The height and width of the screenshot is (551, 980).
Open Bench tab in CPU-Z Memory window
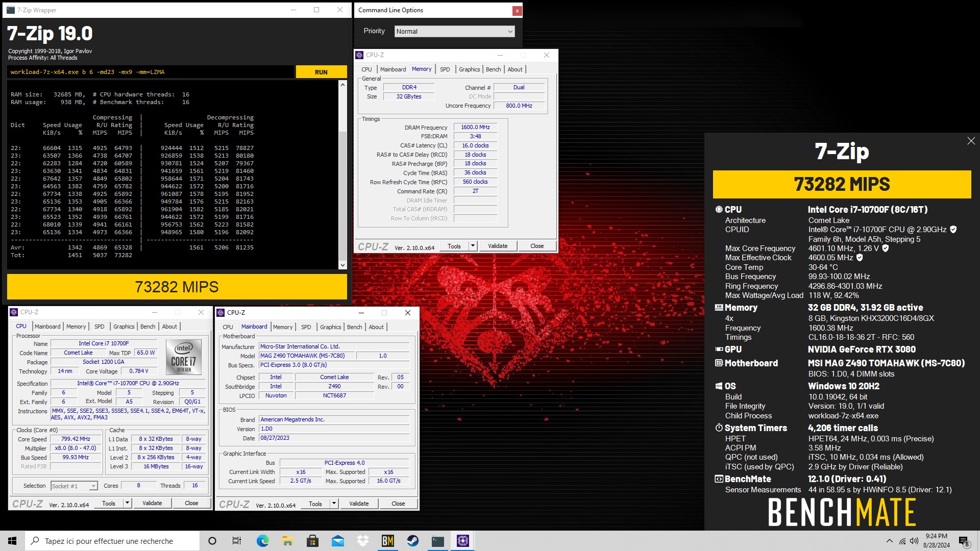click(x=493, y=69)
